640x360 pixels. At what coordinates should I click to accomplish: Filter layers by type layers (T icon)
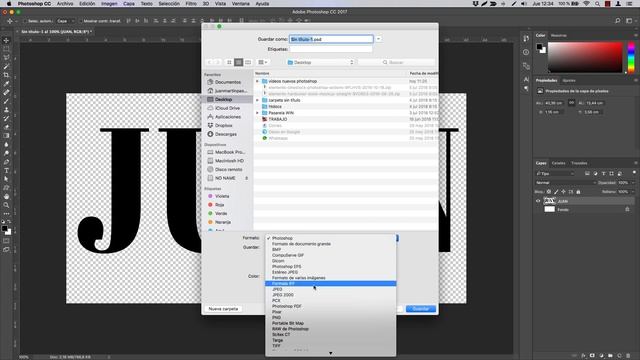coord(603,174)
